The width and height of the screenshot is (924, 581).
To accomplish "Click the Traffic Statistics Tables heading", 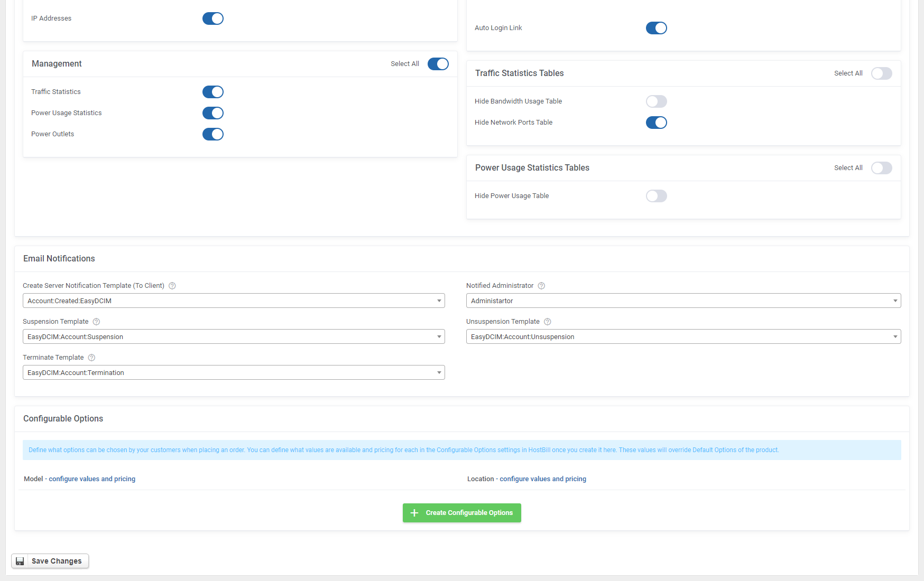I will tap(519, 73).
